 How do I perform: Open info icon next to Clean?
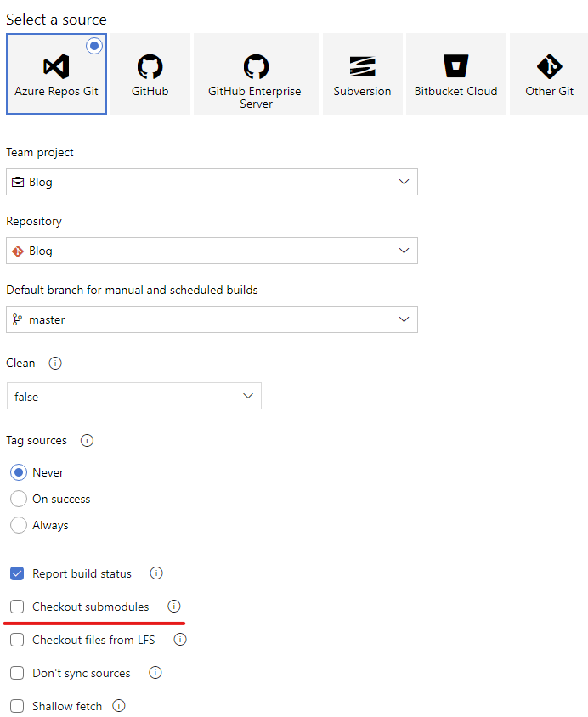tap(55, 363)
